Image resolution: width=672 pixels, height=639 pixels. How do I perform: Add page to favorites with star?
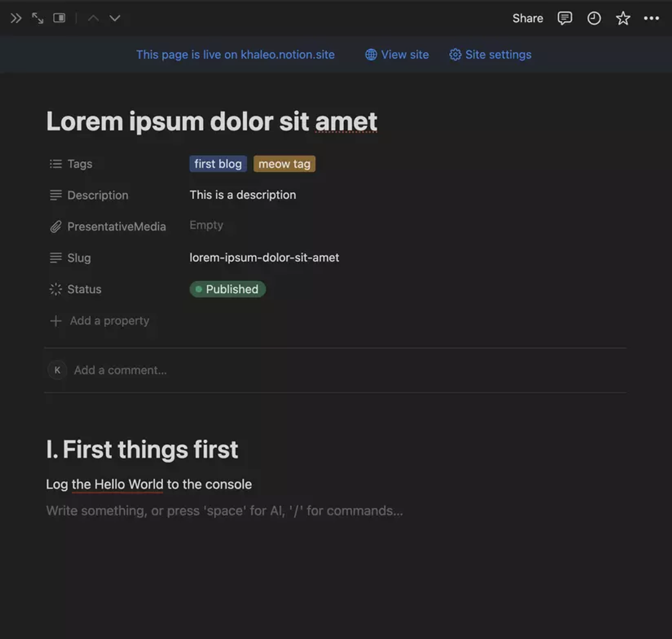tap(623, 18)
